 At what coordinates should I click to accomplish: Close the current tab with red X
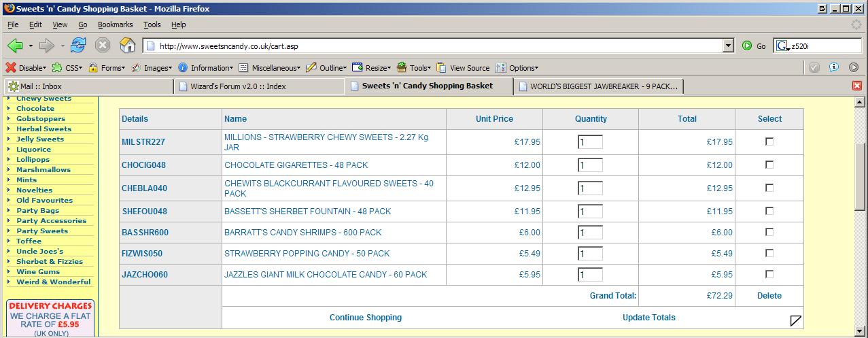pyautogui.click(x=857, y=86)
